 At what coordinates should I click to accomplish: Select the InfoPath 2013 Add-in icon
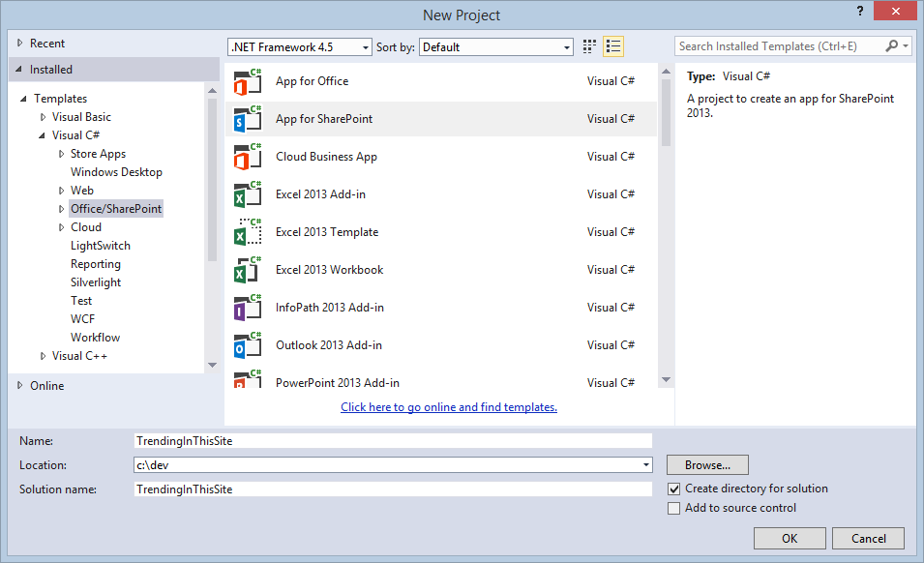248,308
